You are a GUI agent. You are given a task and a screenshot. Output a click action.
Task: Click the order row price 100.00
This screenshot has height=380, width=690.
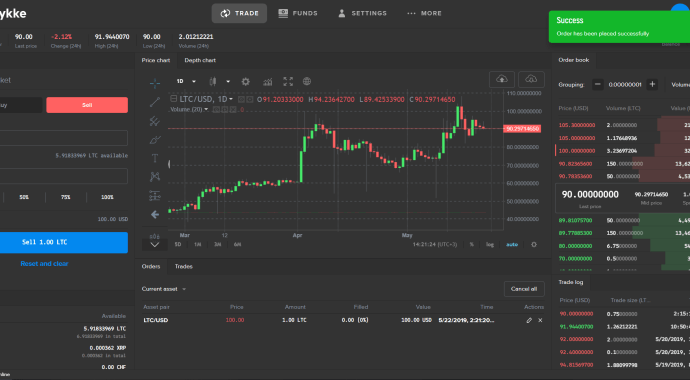click(235, 320)
